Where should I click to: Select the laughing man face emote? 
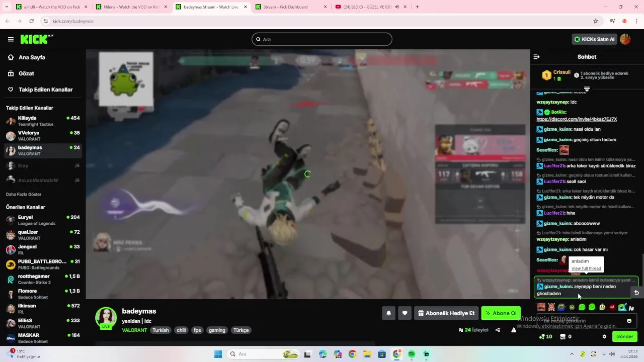(x=541, y=307)
